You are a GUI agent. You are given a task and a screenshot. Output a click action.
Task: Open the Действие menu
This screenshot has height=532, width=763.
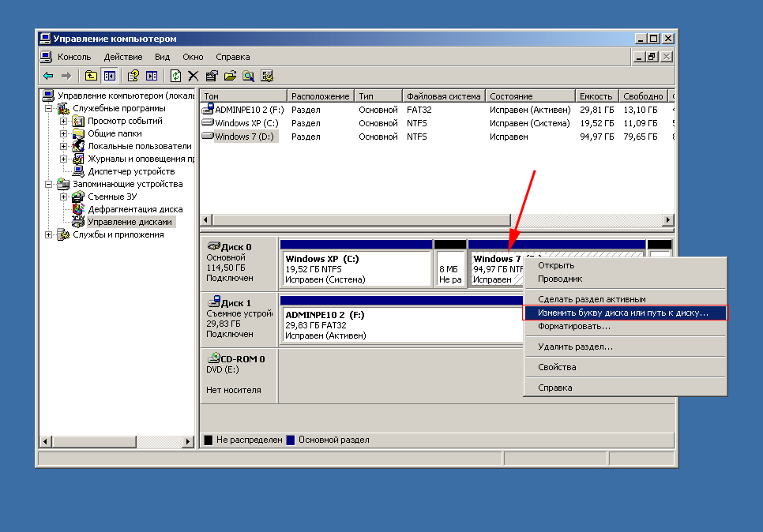pos(123,57)
